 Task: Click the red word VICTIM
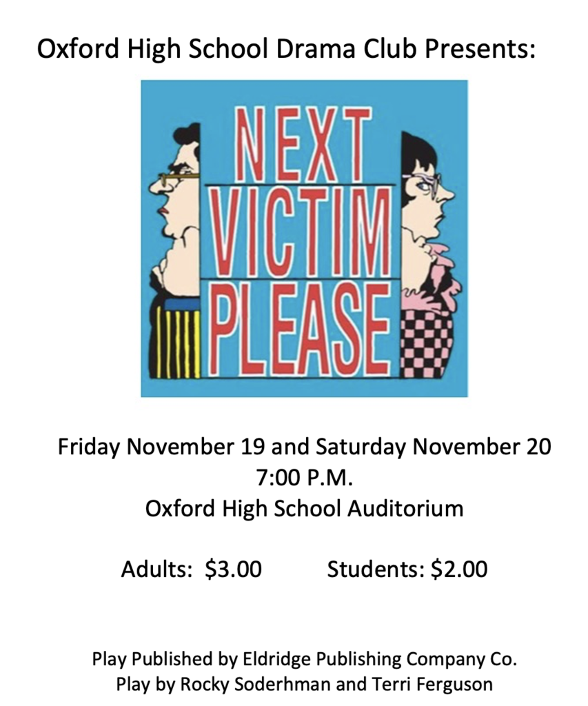(300, 231)
